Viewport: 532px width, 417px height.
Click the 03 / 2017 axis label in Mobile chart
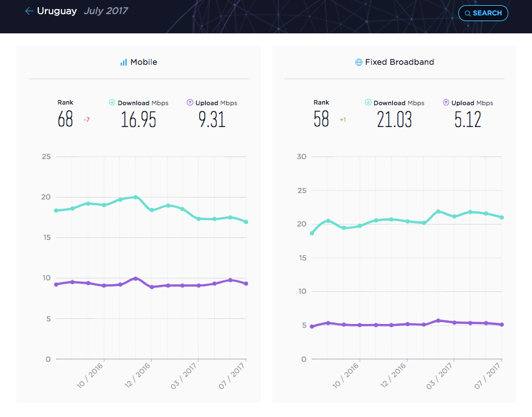[x=183, y=375]
